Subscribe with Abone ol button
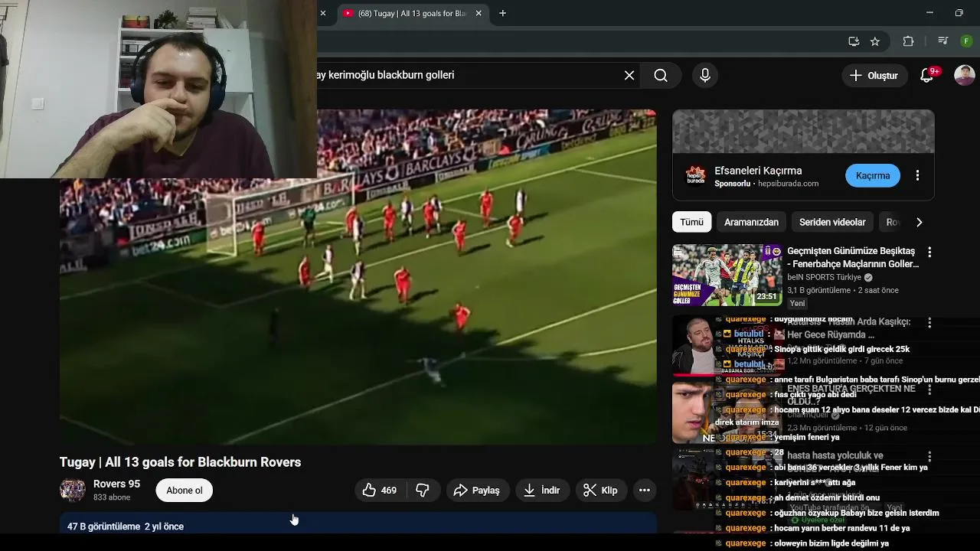This screenshot has height=551, width=980. 185,491
